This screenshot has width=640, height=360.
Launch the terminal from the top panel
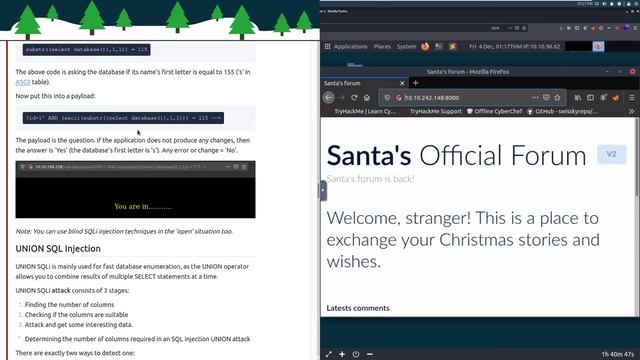pyautogui.click(x=439, y=47)
